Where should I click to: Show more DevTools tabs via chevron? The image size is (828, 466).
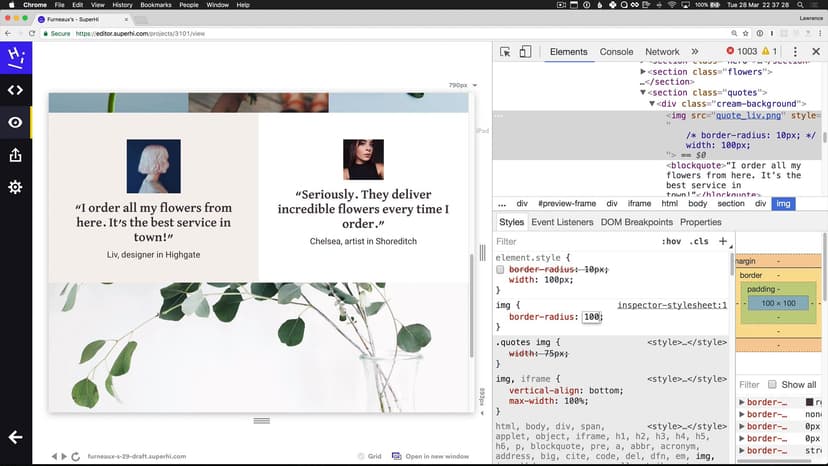point(692,52)
